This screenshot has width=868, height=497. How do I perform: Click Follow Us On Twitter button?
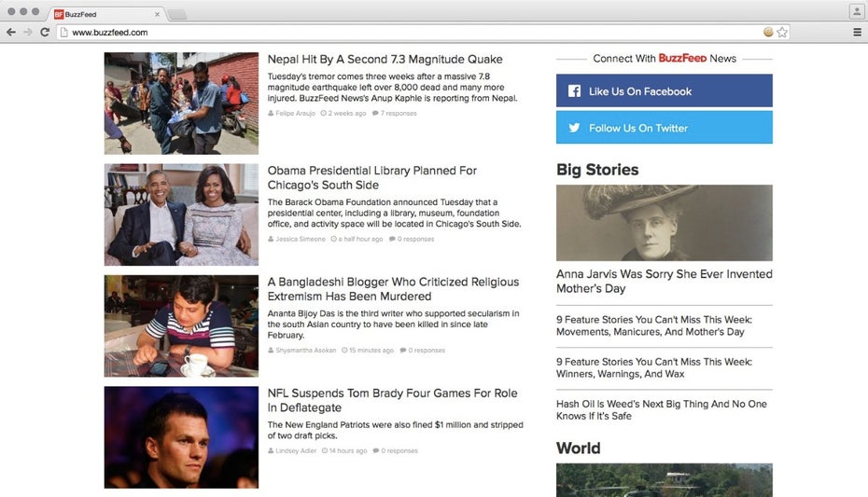[665, 127]
